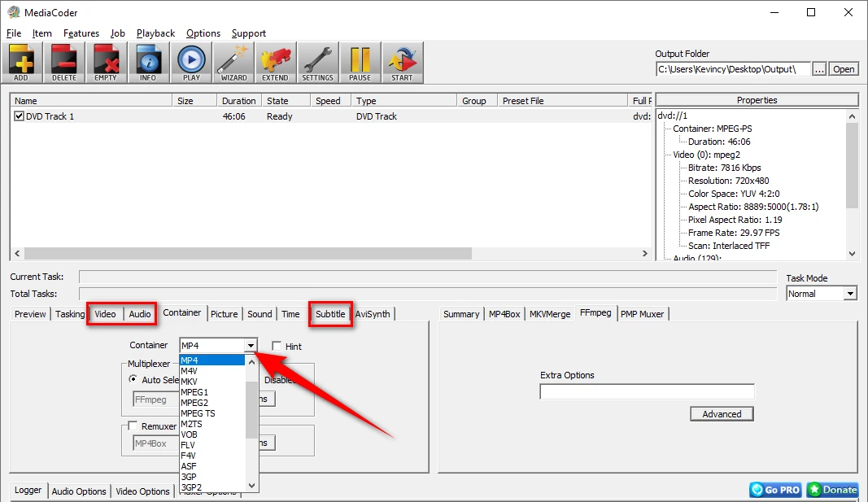Switch to the Audio tab
This screenshot has width=868, height=502.
point(139,314)
